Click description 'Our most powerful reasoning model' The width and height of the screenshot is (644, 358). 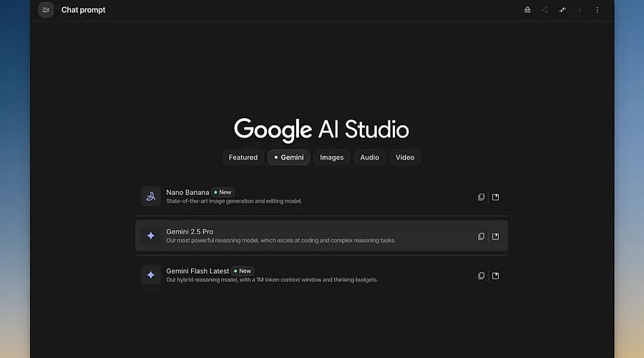pos(212,241)
